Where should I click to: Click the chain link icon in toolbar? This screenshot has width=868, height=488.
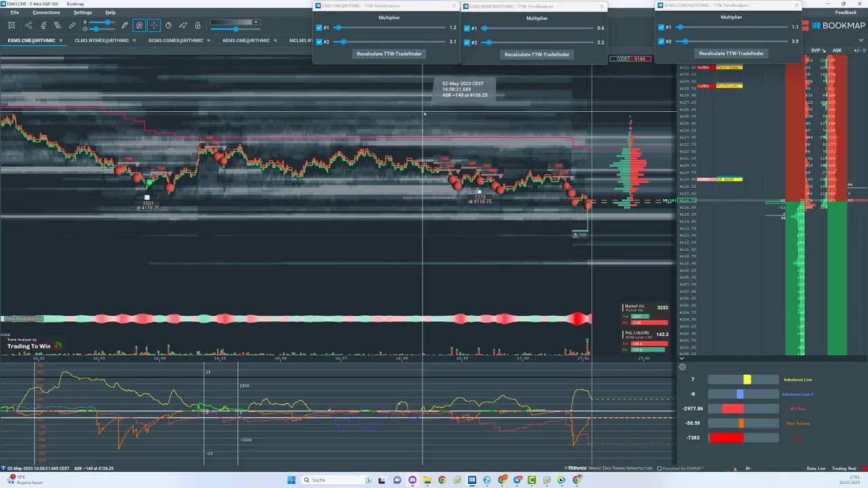click(72, 26)
